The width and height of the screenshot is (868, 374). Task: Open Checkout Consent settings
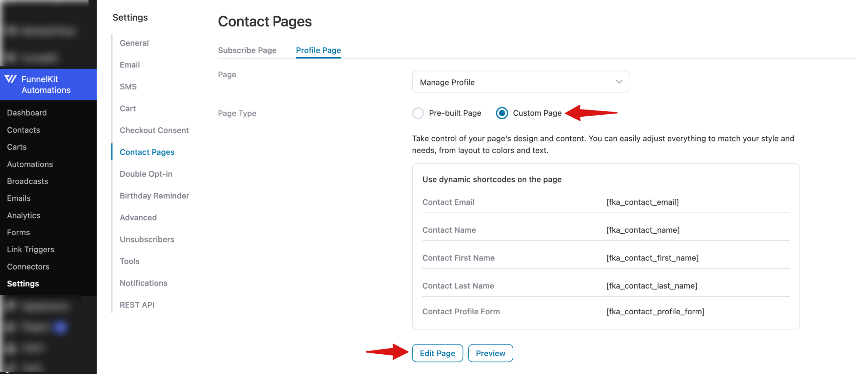coord(154,130)
